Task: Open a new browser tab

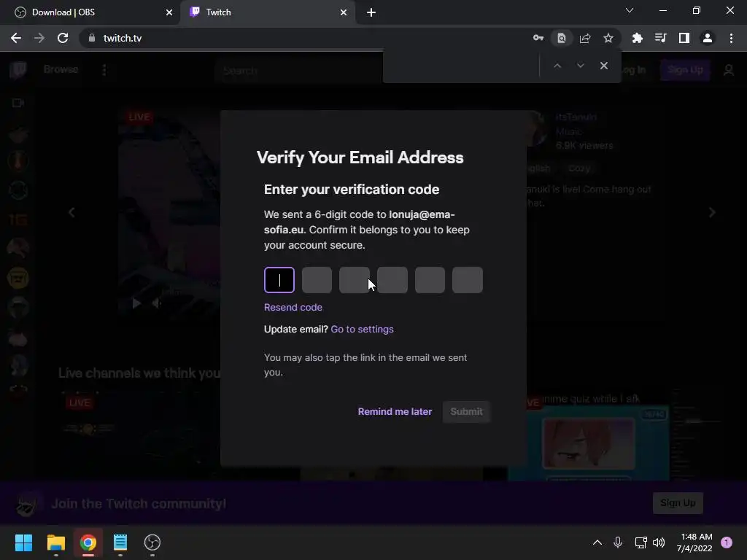Action: (371, 12)
